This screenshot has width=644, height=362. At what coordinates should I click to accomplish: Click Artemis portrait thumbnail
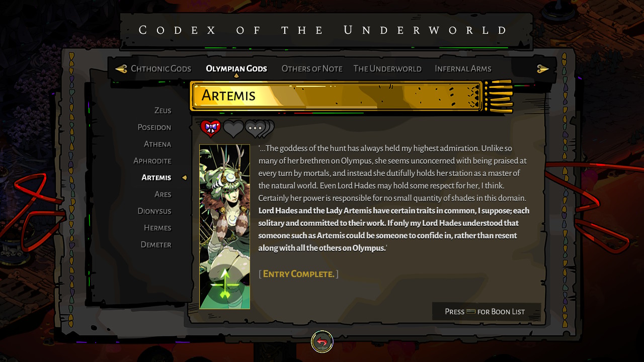(225, 227)
